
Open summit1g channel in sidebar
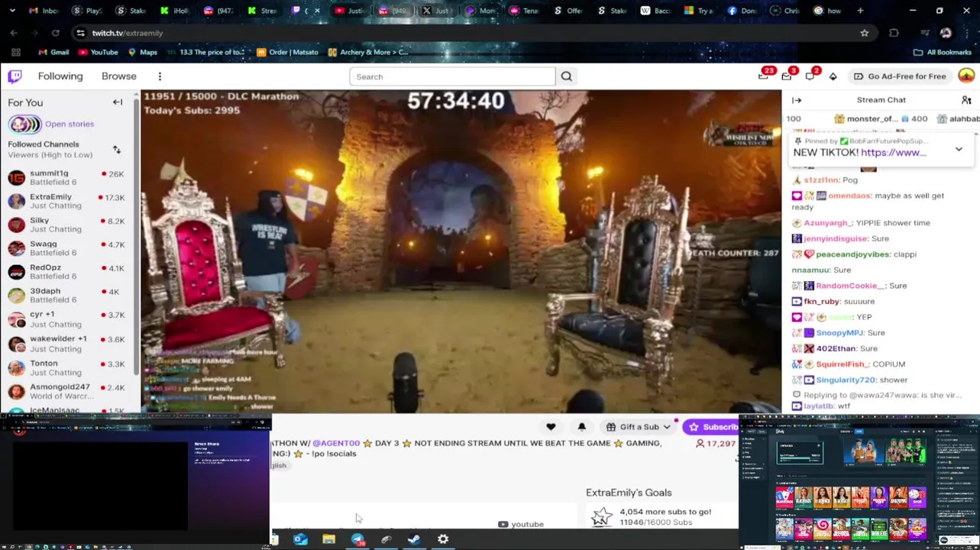click(67, 178)
